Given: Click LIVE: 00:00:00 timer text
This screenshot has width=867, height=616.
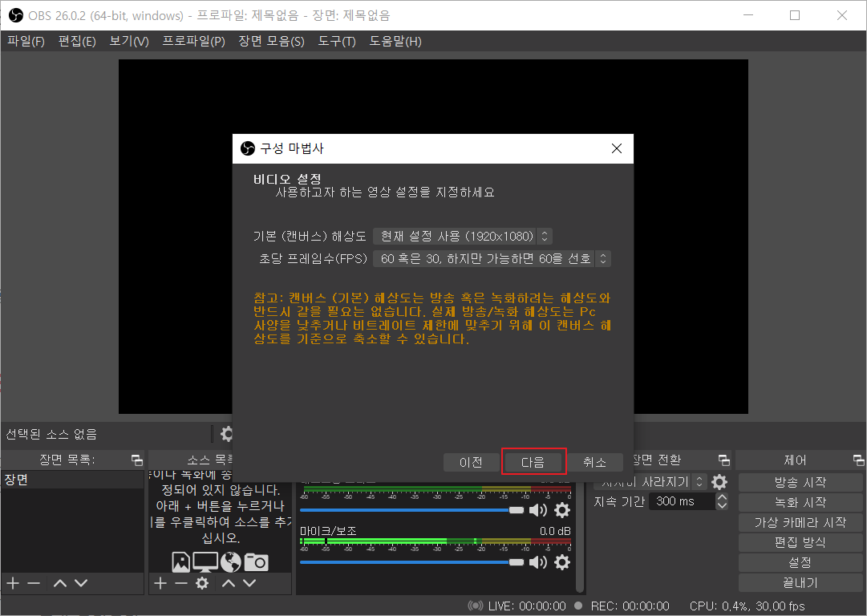Looking at the screenshot, I should pos(527,606).
